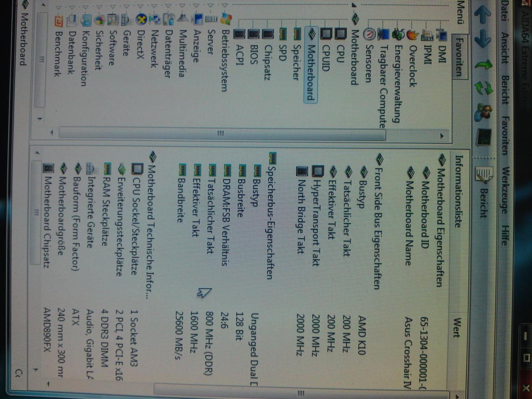Screen dimensions: 532x399
Task: Select the Anzeige display icon
Action: (x=197, y=19)
